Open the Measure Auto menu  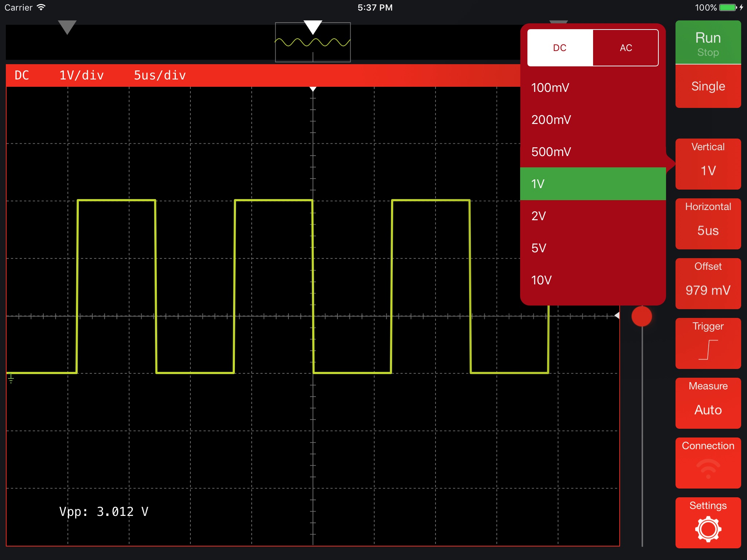(x=708, y=403)
